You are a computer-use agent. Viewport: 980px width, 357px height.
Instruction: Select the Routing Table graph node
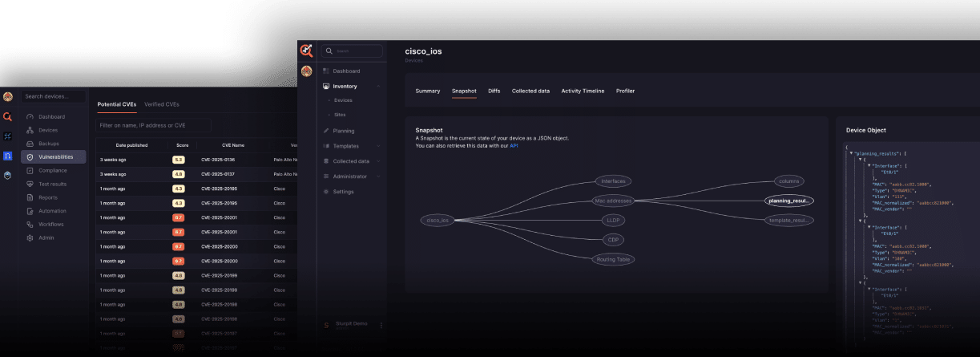tap(615, 259)
